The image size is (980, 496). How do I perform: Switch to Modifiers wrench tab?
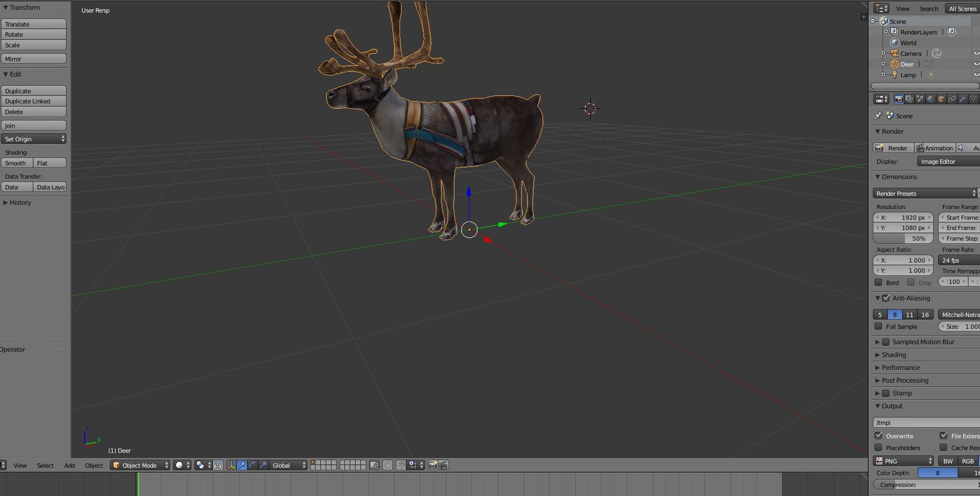point(963,99)
